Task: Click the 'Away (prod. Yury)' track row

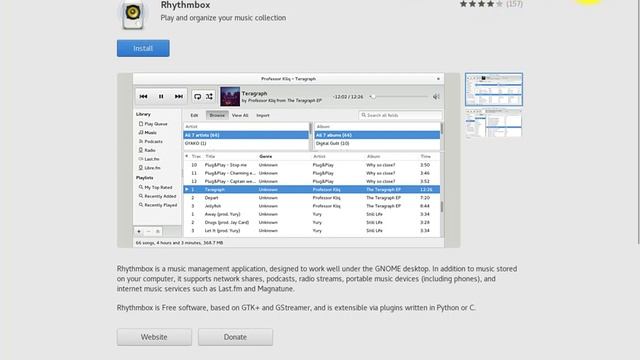Action: (312, 214)
